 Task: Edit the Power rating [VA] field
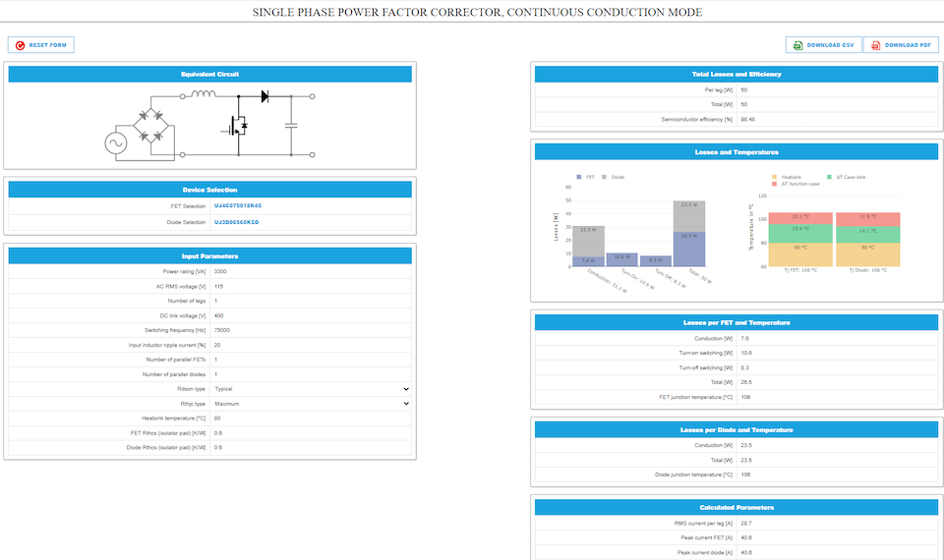pyautogui.click(x=311, y=271)
